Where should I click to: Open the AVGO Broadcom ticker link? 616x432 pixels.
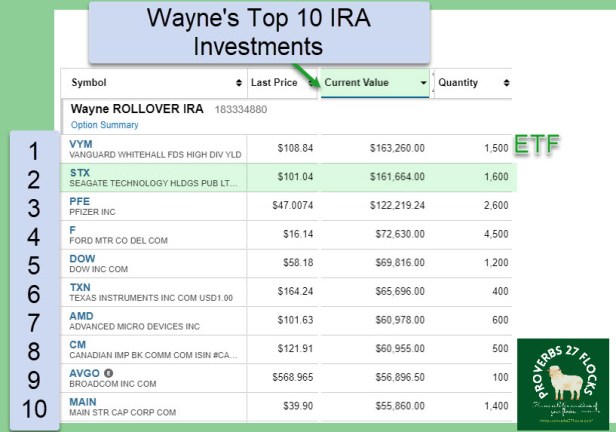[83, 371]
